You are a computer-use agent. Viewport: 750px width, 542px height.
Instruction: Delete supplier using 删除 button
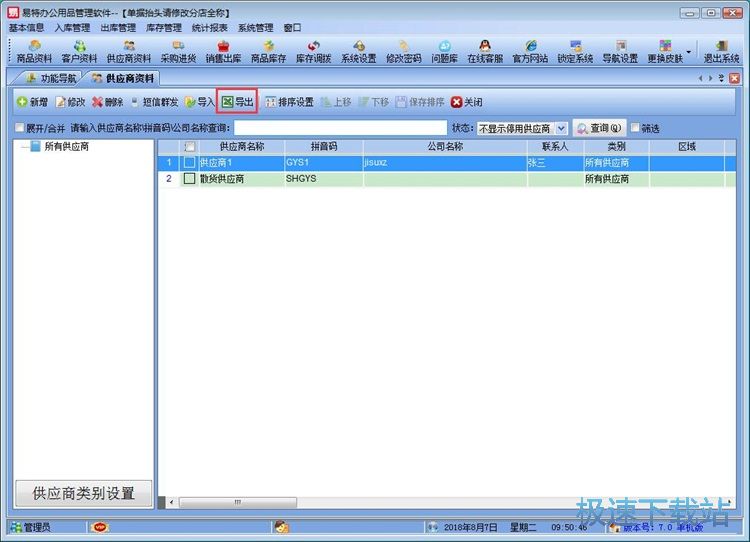click(x=108, y=102)
